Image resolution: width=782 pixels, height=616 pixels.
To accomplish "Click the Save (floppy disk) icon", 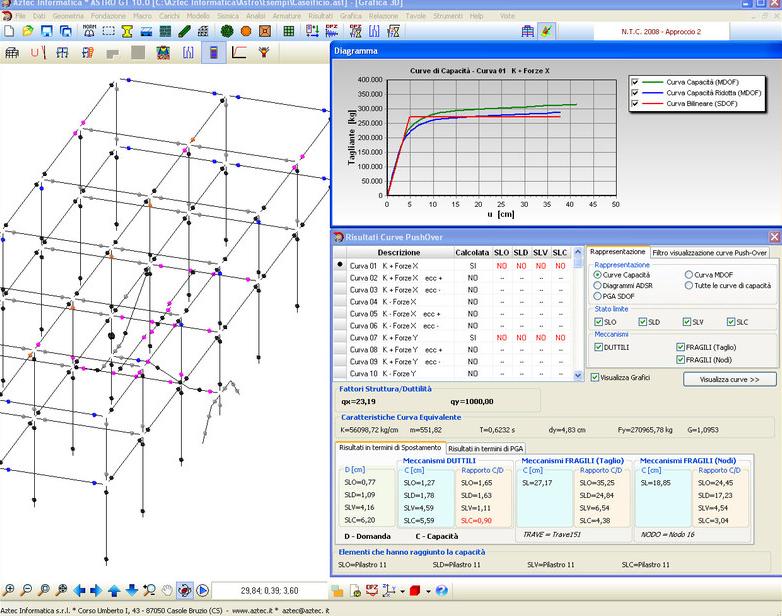I will tap(47, 32).
